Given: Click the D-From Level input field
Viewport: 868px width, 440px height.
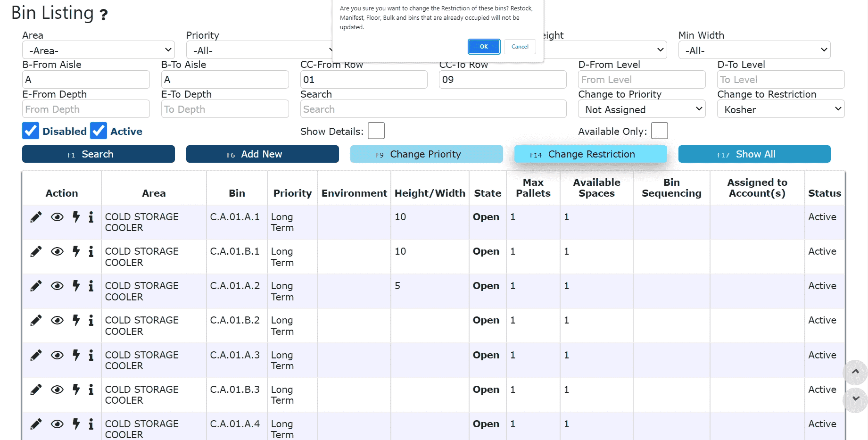Looking at the screenshot, I should click(x=642, y=79).
